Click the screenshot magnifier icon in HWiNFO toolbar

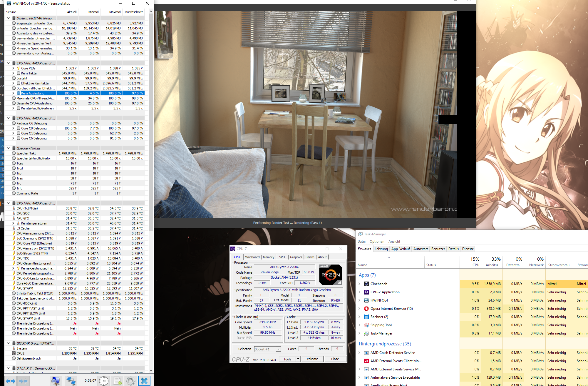click(x=55, y=381)
